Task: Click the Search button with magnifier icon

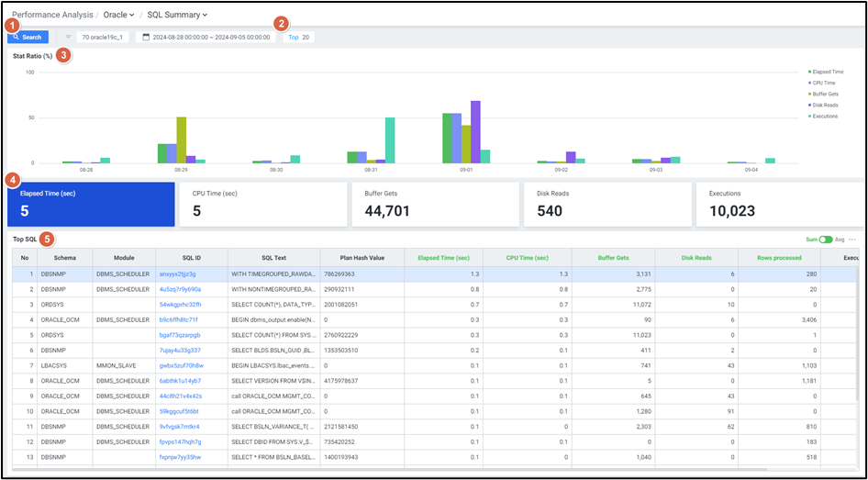Action: (28, 38)
